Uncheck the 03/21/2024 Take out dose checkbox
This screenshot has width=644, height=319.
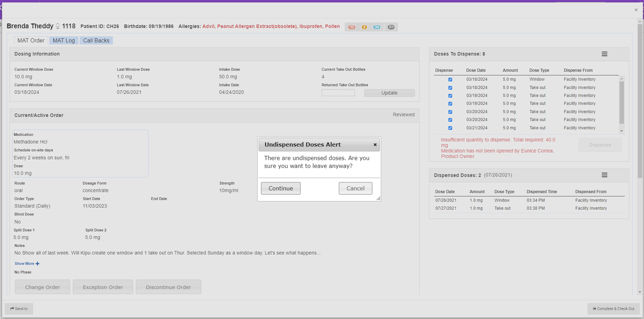tap(450, 128)
